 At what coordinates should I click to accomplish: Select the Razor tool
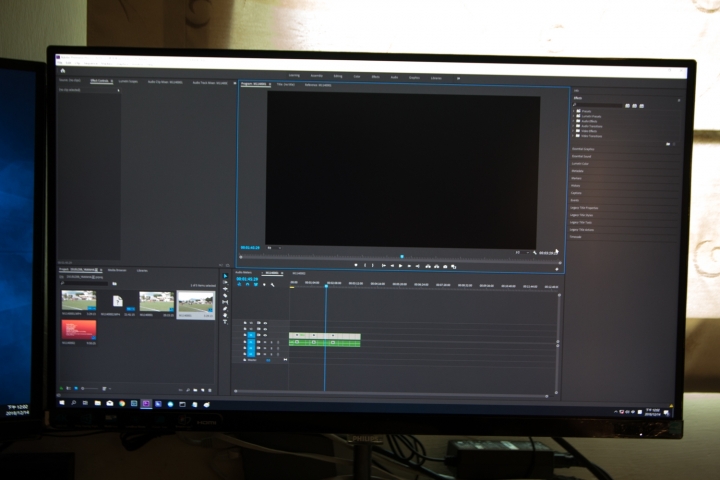225,295
